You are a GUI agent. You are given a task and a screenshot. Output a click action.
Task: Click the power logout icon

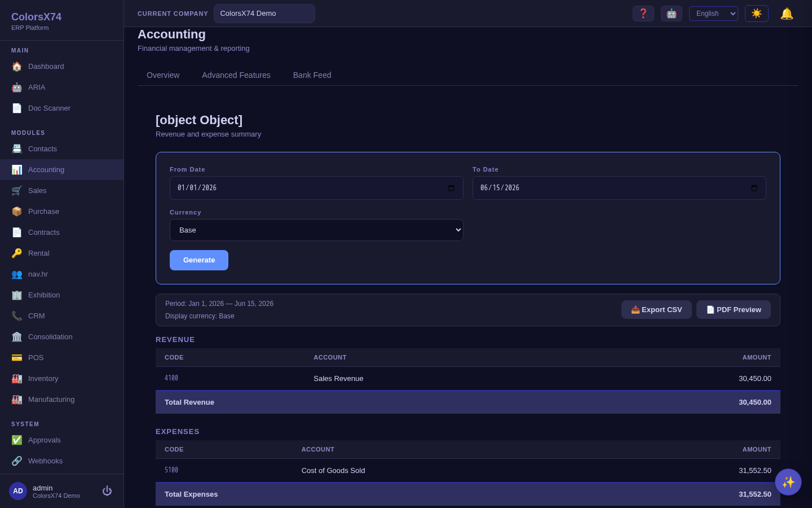(107, 491)
